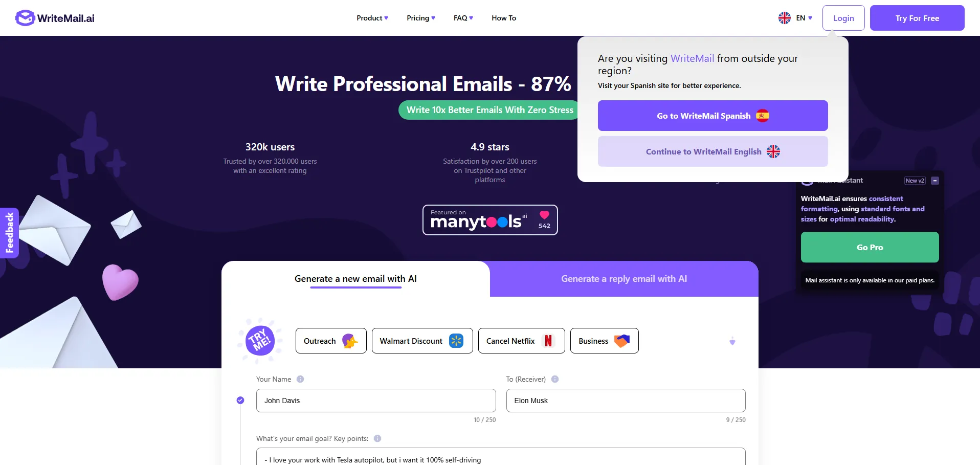This screenshot has width=980, height=465.
Task: Open the Featured on manytools badge
Action: (x=490, y=220)
